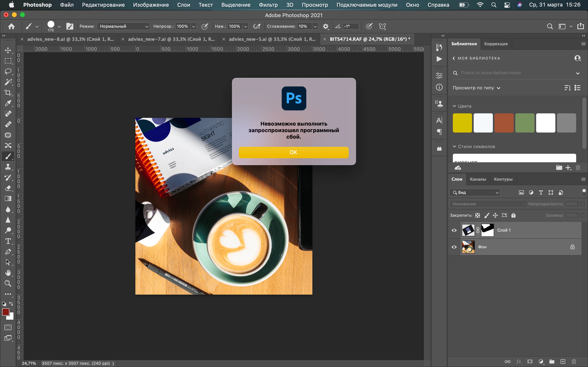Click the Hand tool icon
The image size is (588, 367).
[8, 273]
